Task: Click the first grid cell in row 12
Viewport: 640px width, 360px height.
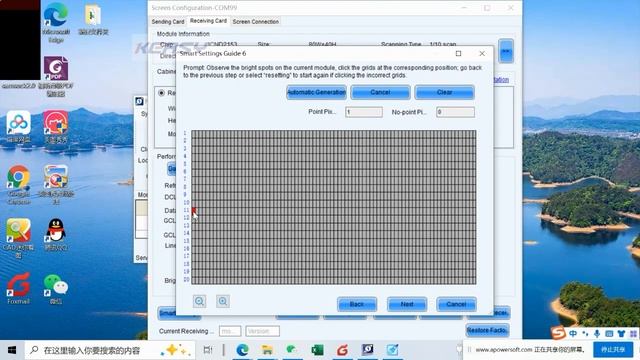Action: click(194, 218)
